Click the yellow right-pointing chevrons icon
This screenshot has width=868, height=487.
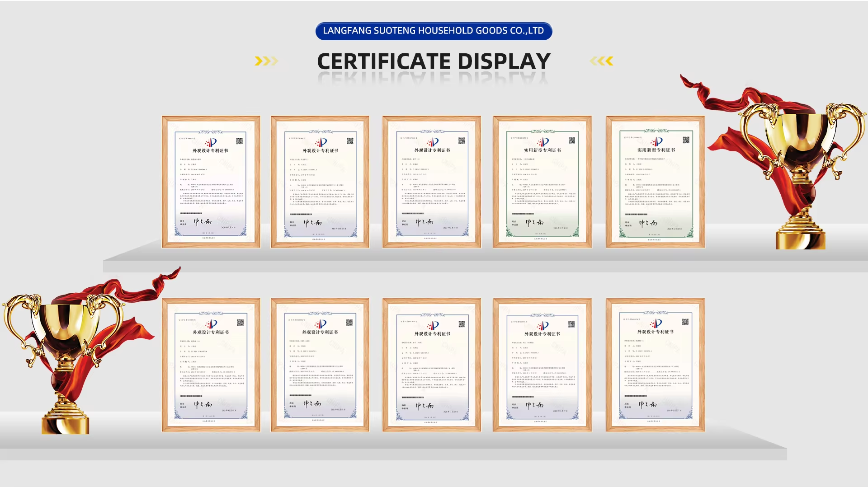[x=266, y=61]
